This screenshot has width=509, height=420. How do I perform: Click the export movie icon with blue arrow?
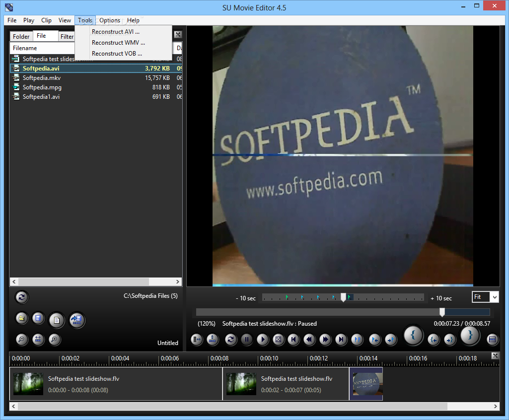[77, 320]
